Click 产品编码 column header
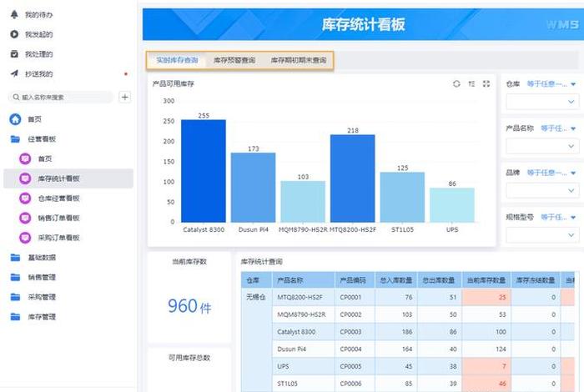 [353, 280]
